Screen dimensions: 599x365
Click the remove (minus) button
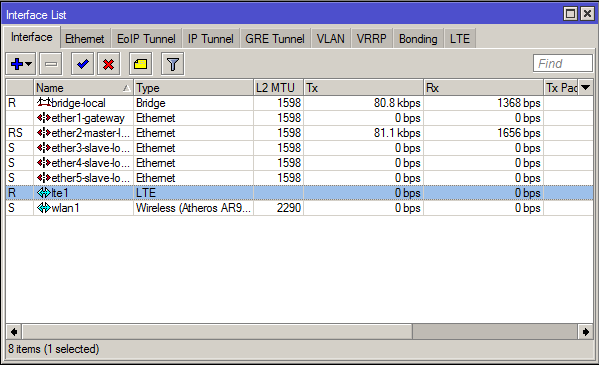(x=51, y=64)
